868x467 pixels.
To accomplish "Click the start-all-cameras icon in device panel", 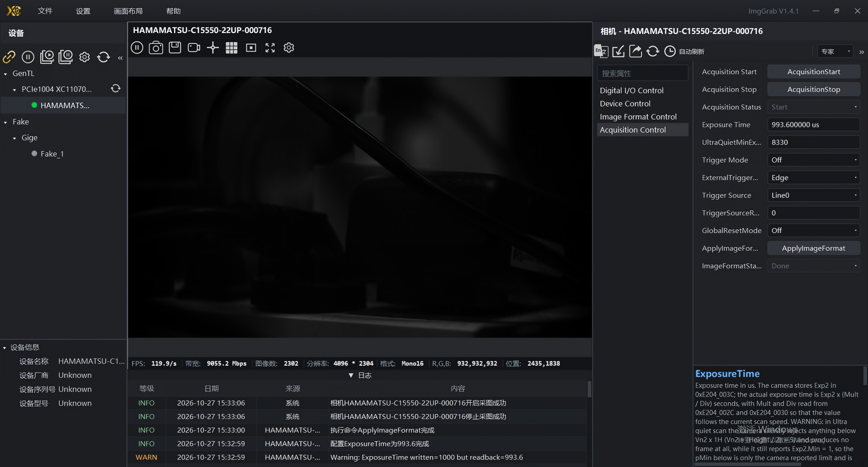I will (x=47, y=57).
